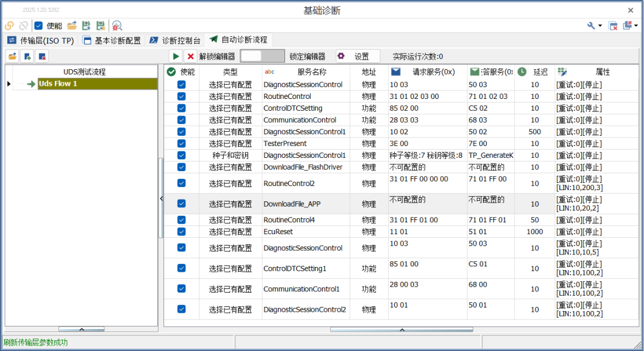Click the grid-pencil icon in 属性 header
The height and width of the screenshot is (351, 644).
tap(562, 72)
